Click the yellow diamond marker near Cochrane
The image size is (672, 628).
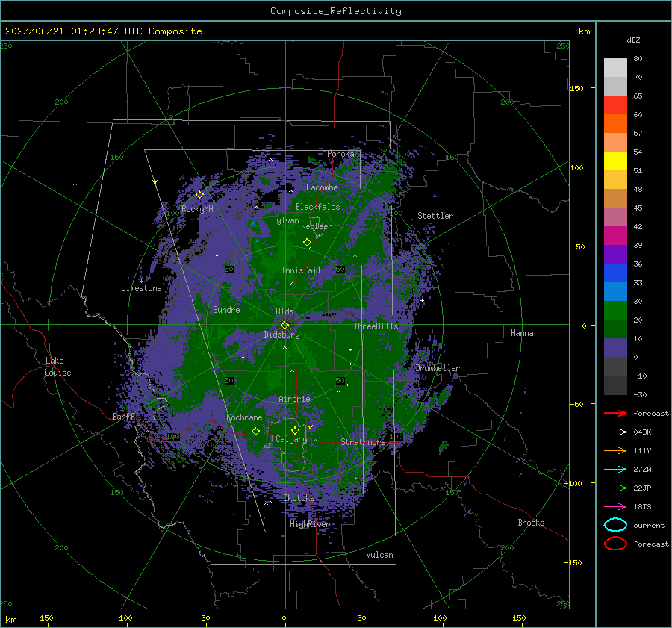tap(255, 431)
